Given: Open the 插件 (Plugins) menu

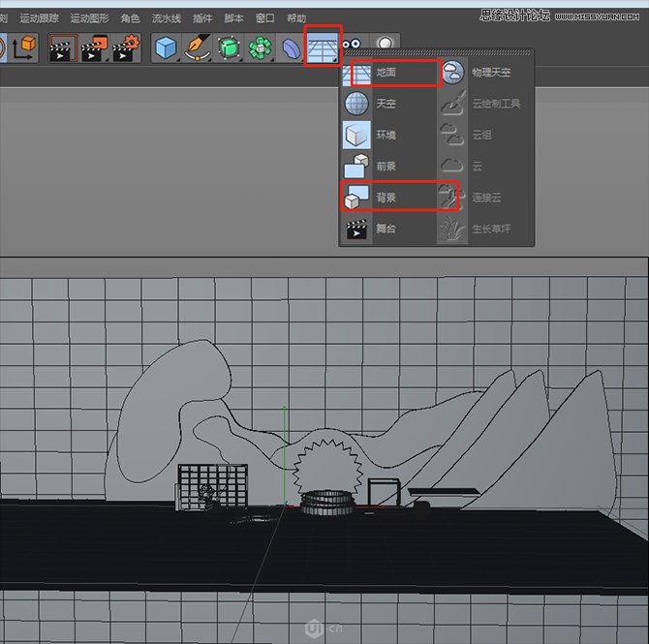Looking at the screenshot, I should coord(202,18).
